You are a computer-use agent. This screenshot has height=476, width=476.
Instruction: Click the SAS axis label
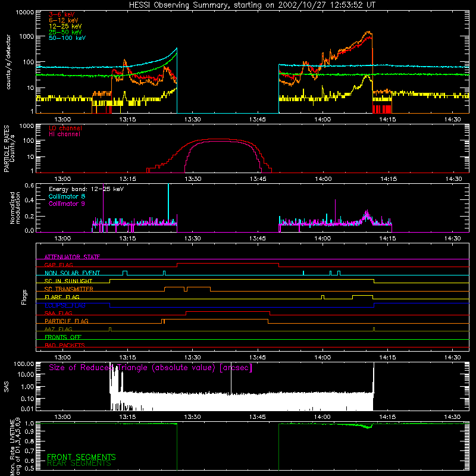pos(7,387)
